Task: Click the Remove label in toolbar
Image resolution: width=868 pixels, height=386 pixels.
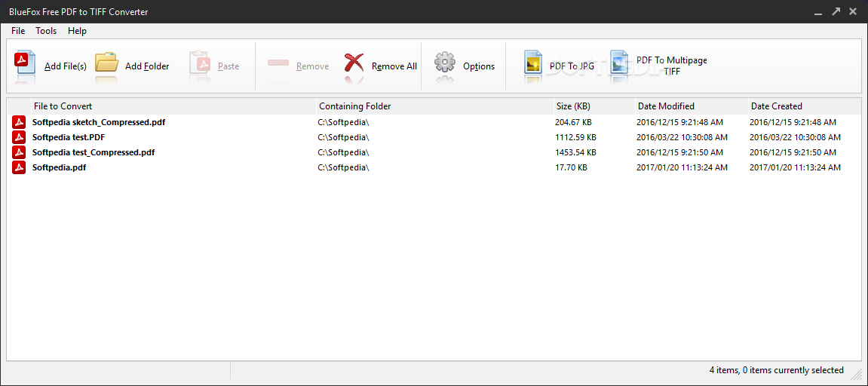Action: [312, 66]
